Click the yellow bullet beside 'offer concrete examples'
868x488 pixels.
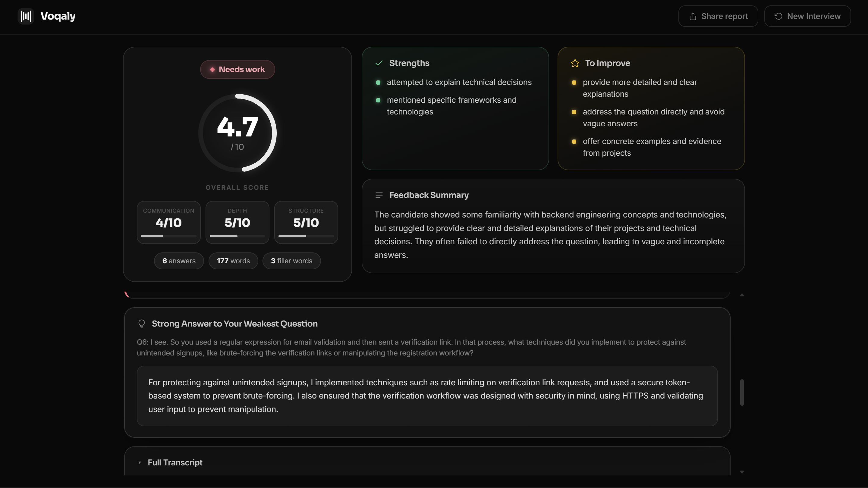click(x=574, y=142)
